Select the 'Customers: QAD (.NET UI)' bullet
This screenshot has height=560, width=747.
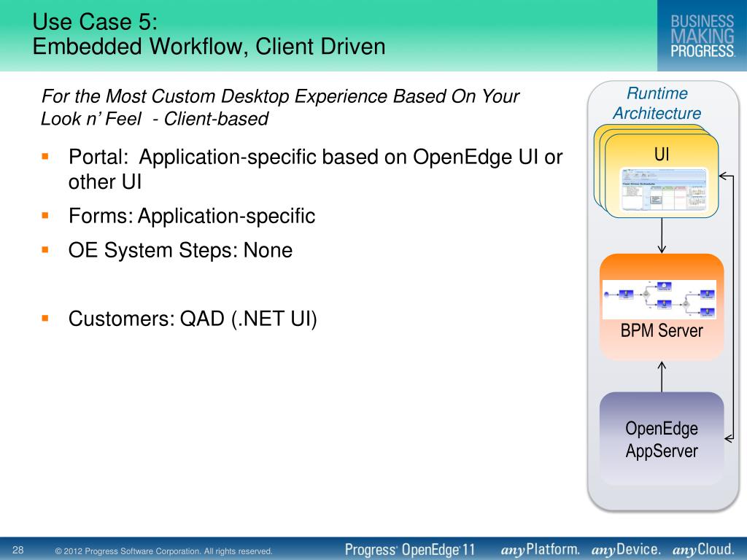pos(193,319)
